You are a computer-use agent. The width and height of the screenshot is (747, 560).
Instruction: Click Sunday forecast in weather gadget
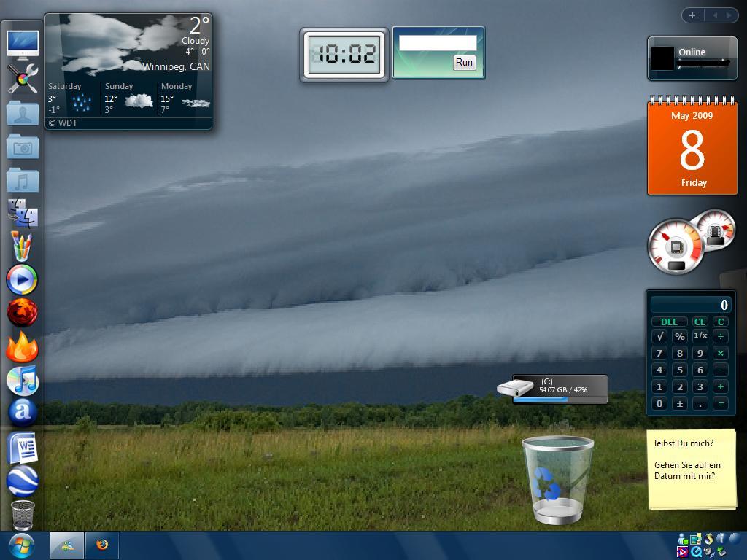point(128,99)
